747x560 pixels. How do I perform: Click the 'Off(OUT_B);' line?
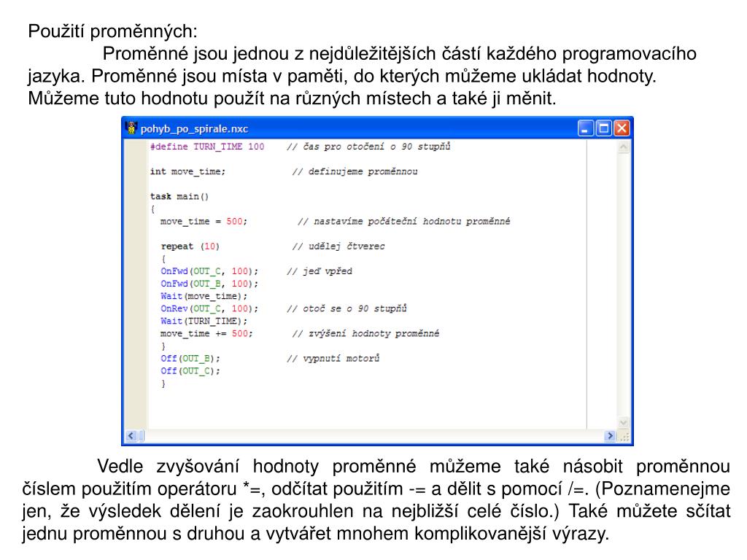(x=190, y=359)
